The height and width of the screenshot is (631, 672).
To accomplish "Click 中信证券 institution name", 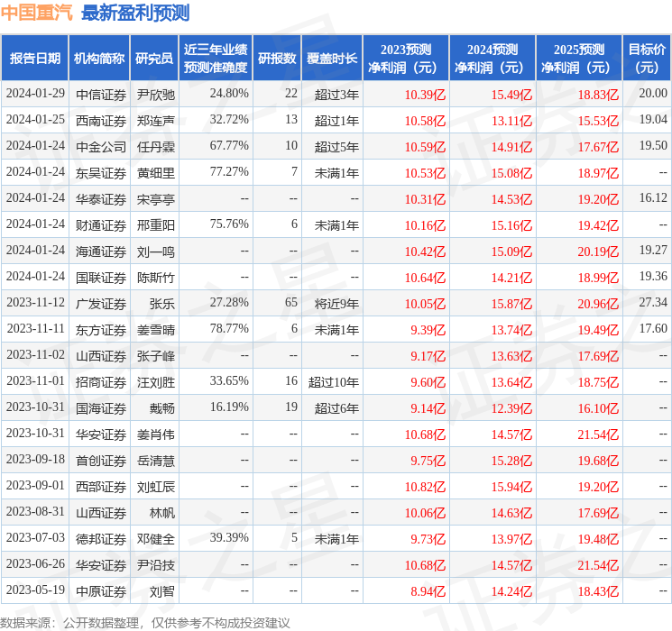I will (101, 95).
